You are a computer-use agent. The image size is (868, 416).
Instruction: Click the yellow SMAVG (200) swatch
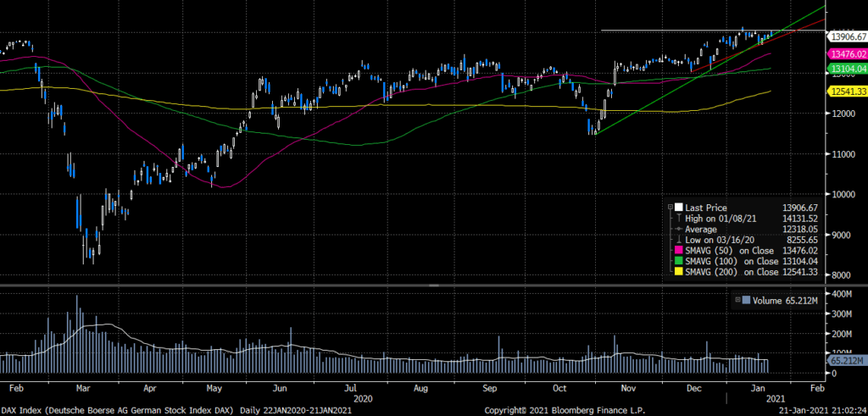coord(679,272)
